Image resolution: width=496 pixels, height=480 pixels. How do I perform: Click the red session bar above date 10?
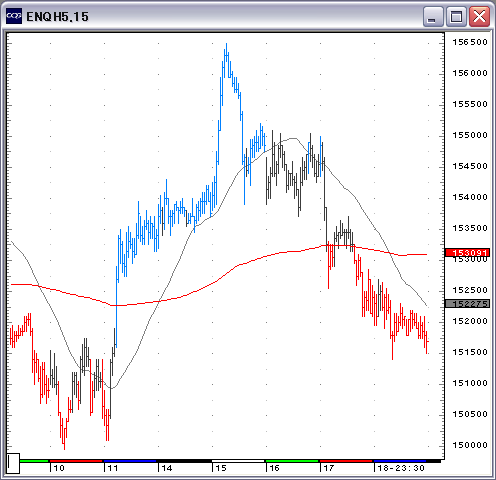pos(76,461)
